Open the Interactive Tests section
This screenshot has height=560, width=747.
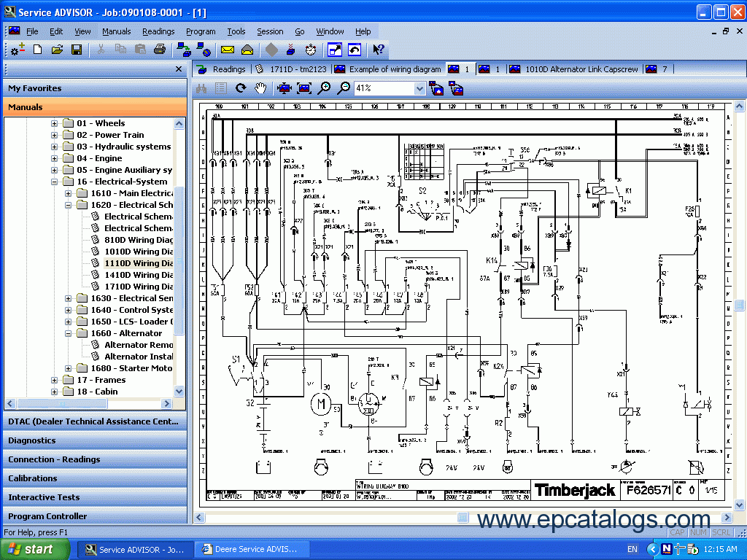click(x=95, y=497)
